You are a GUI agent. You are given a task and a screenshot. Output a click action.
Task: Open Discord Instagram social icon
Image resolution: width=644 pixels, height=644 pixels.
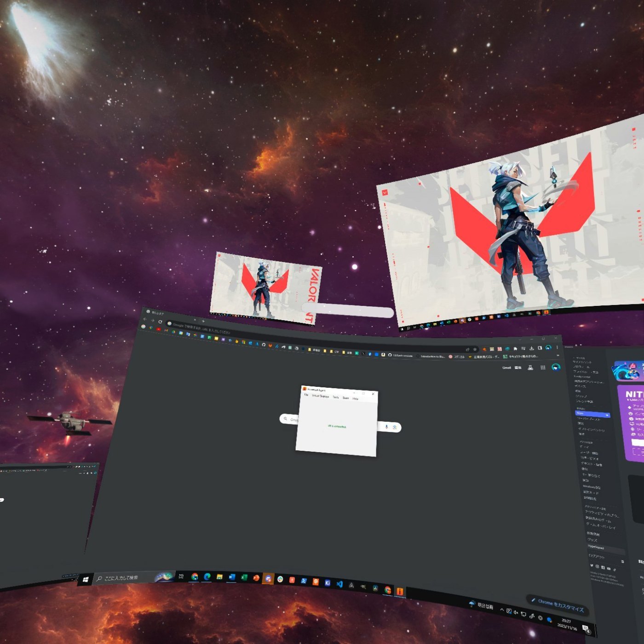pyautogui.click(x=597, y=566)
